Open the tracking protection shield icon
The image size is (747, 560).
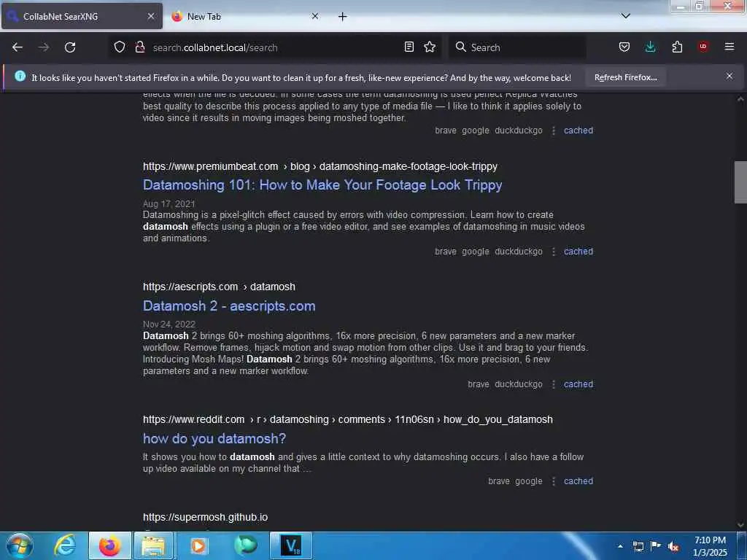point(120,47)
